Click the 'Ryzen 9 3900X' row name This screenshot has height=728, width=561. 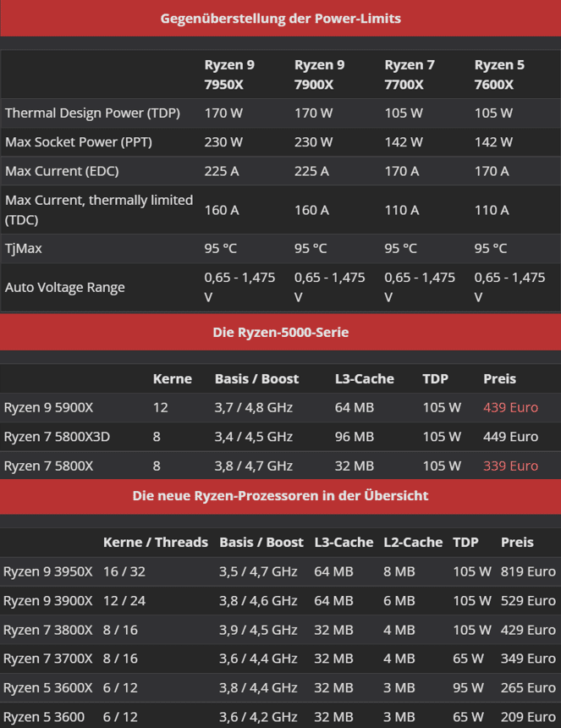pyautogui.click(x=47, y=601)
